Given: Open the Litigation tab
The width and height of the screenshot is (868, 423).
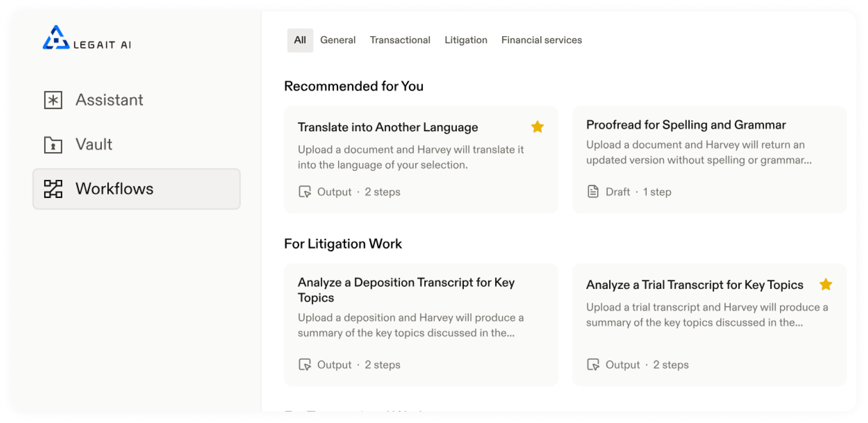Looking at the screenshot, I should [x=466, y=40].
